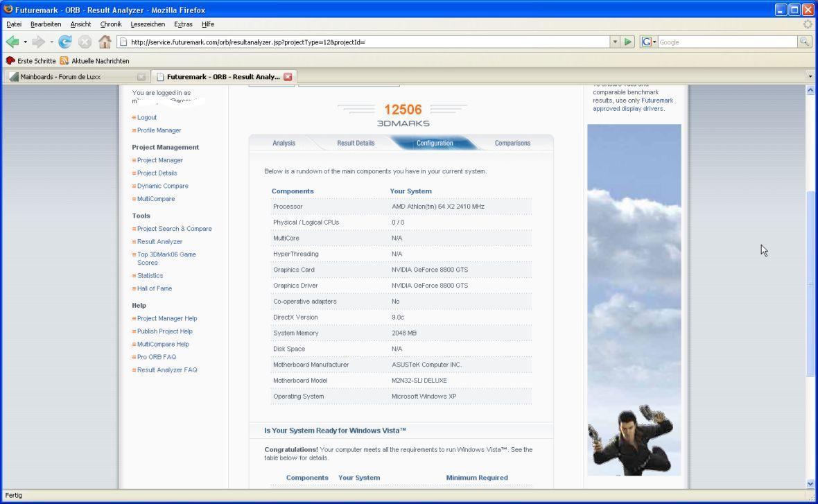Click the Forward arrow button
The width and height of the screenshot is (818, 504).
coord(39,42)
